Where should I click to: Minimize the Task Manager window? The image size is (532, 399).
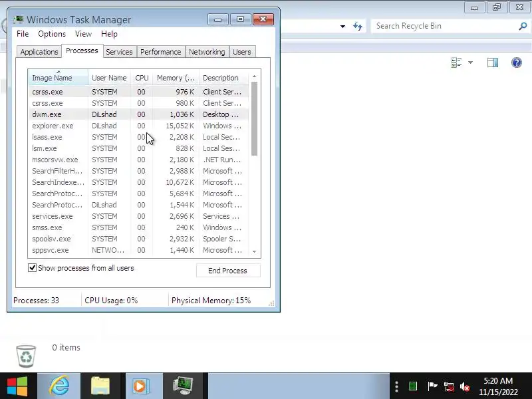218,19
